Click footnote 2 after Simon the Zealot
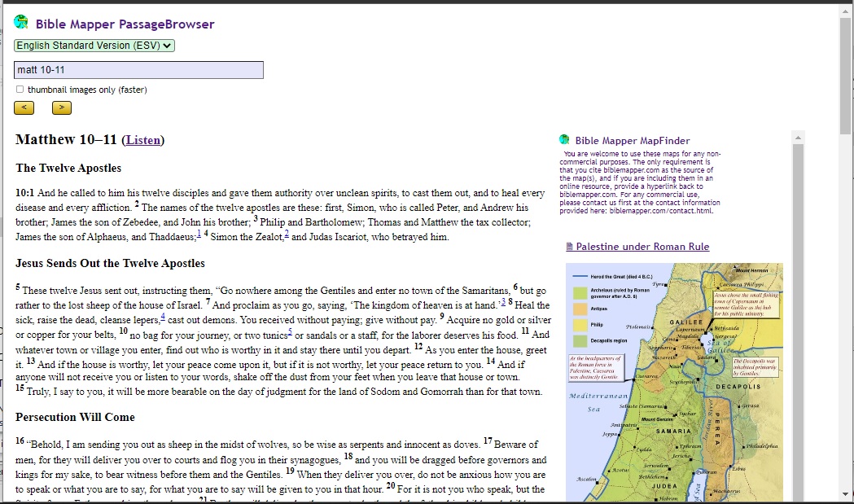This screenshot has height=504, width=854. coord(285,234)
